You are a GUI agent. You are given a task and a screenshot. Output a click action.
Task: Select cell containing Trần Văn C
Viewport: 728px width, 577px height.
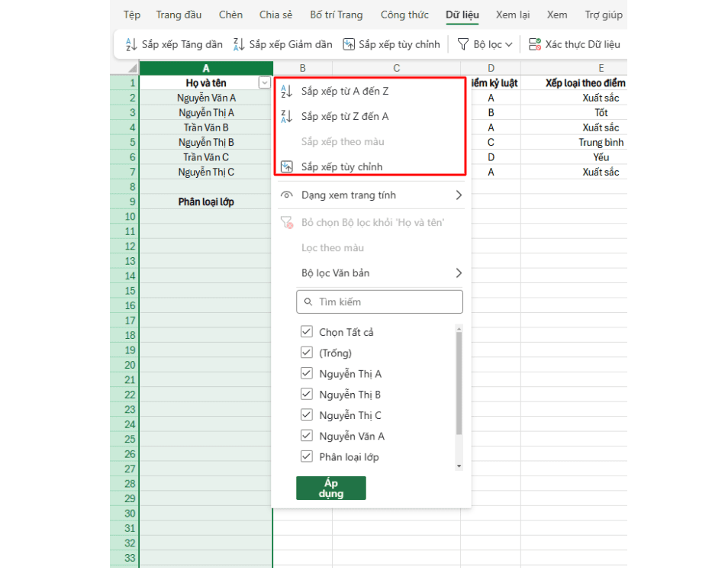(x=206, y=157)
